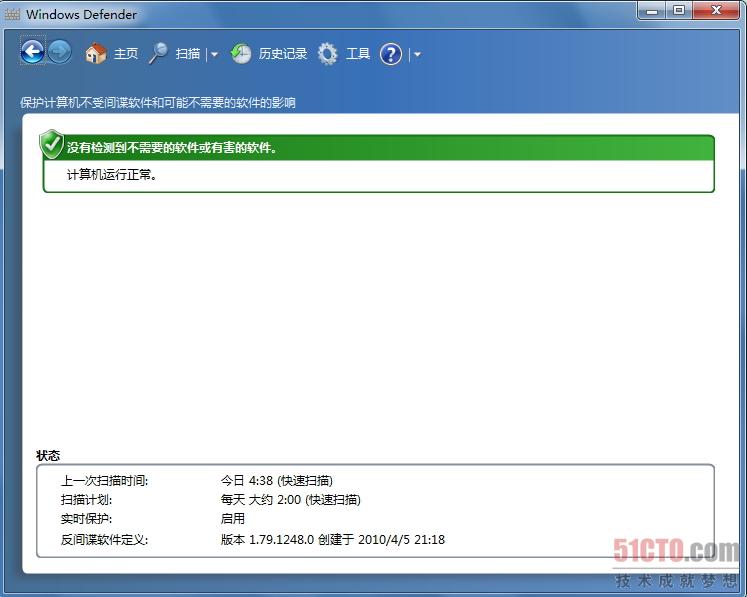Select the text 没有检测到不需要的软件或有害的软件

point(172,148)
